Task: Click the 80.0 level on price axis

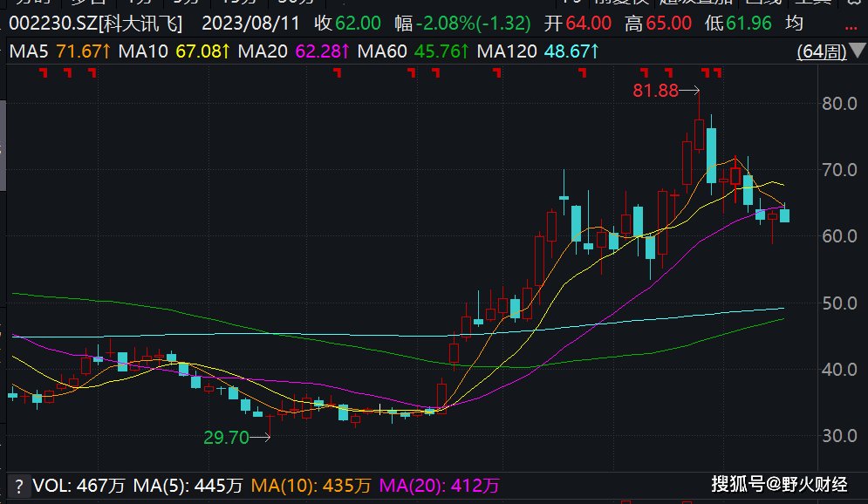Action: click(838, 104)
